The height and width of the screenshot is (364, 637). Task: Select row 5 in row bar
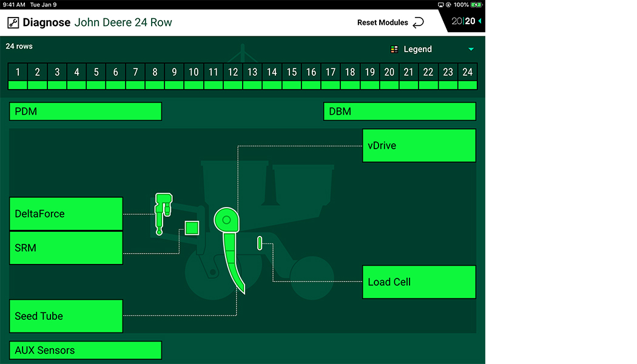[x=96, y=76]
